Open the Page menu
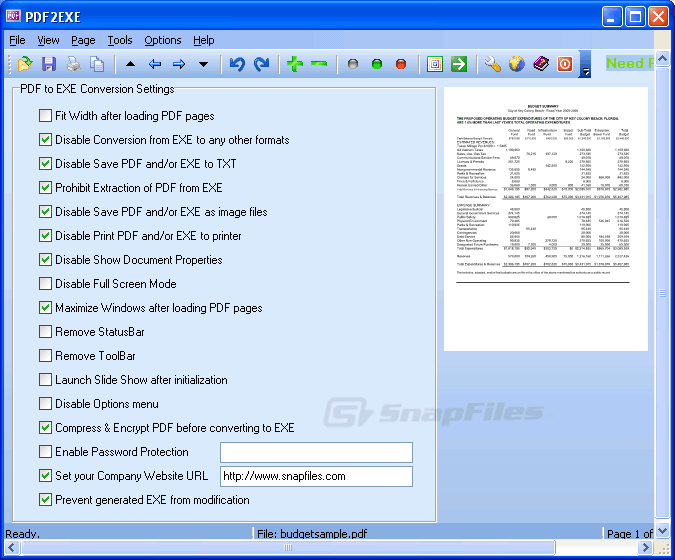Viewport: 675px width, 560px height. coord(83,40)
